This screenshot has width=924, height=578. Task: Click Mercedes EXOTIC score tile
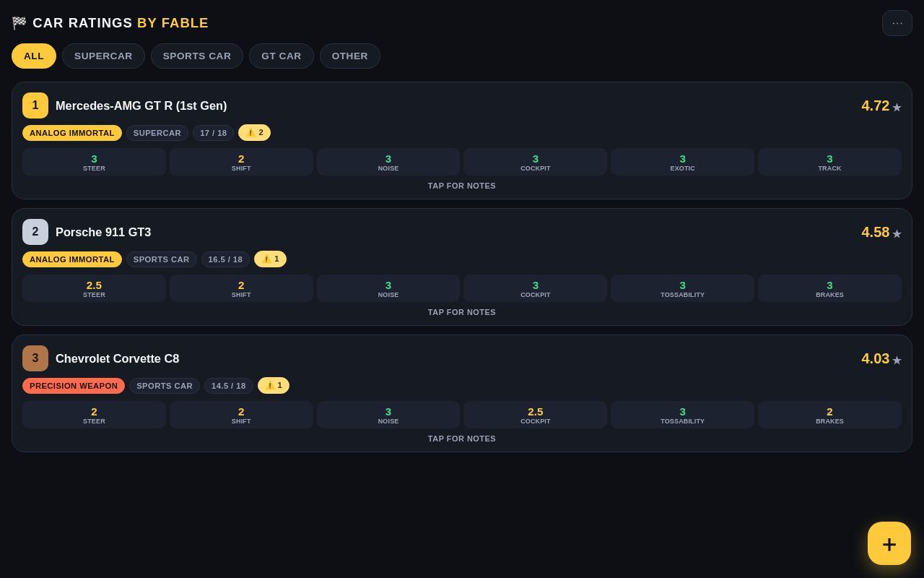click(x=683, y=162)
